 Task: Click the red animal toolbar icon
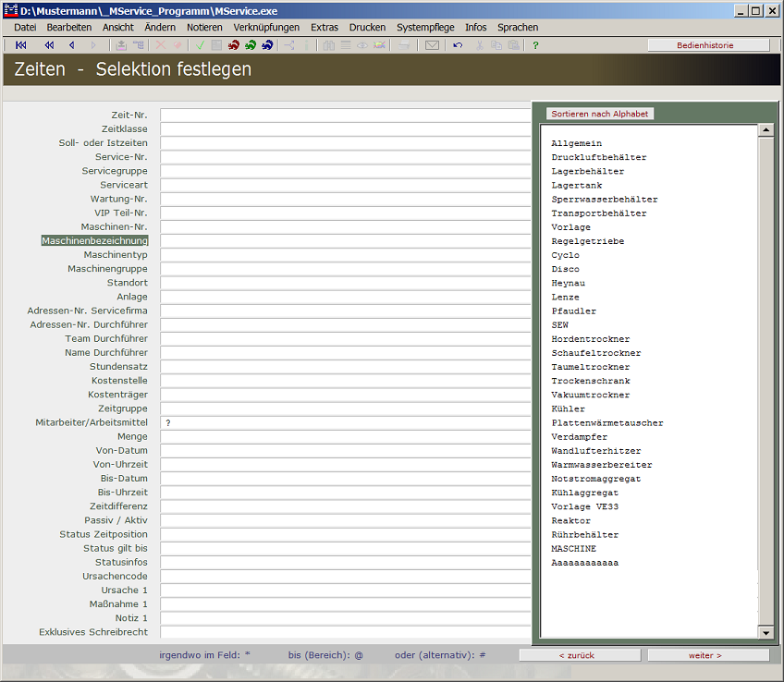click(233, 45)
